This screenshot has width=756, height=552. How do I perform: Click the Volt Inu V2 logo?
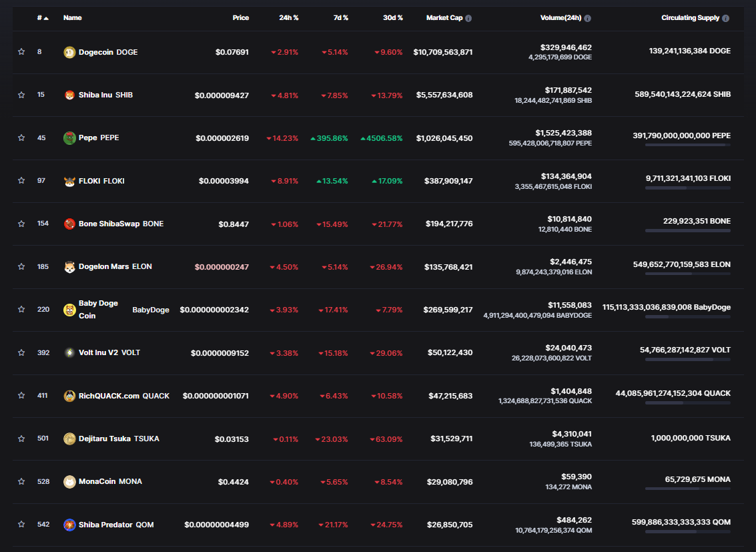click(69, 352)
